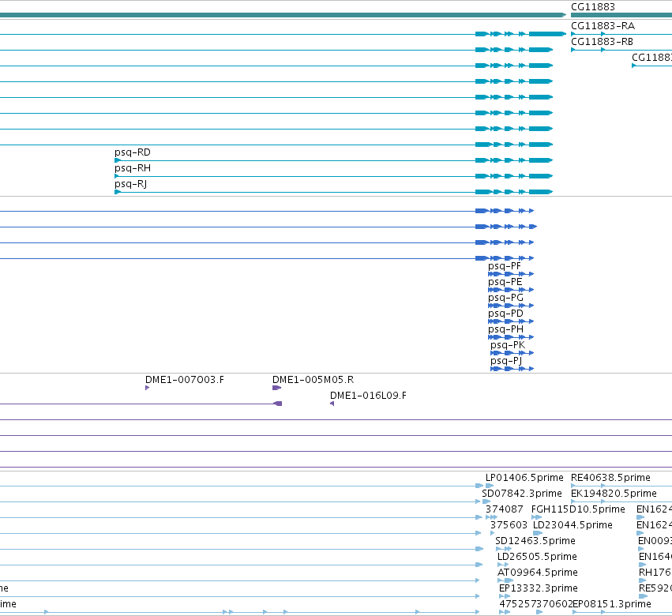Click the FGH115D10.5prime EST label
Screen dimensions: 672x616
578,509
